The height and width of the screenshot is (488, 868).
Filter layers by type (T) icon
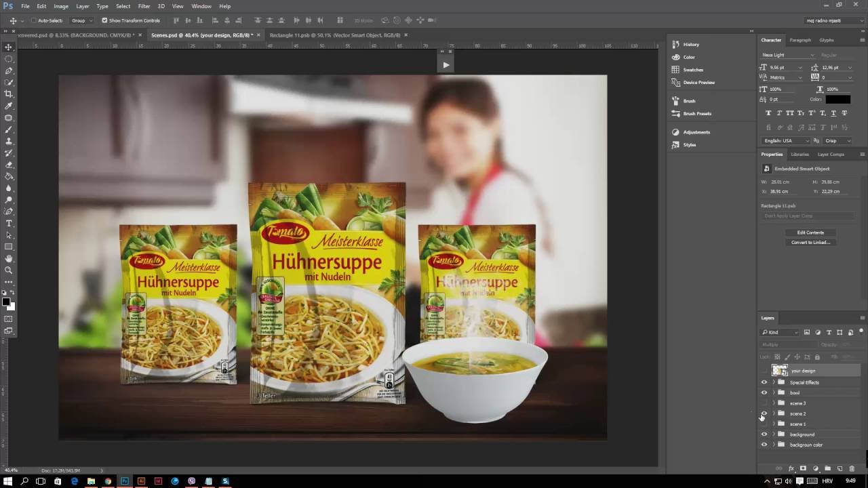click(x=829, y=332)
